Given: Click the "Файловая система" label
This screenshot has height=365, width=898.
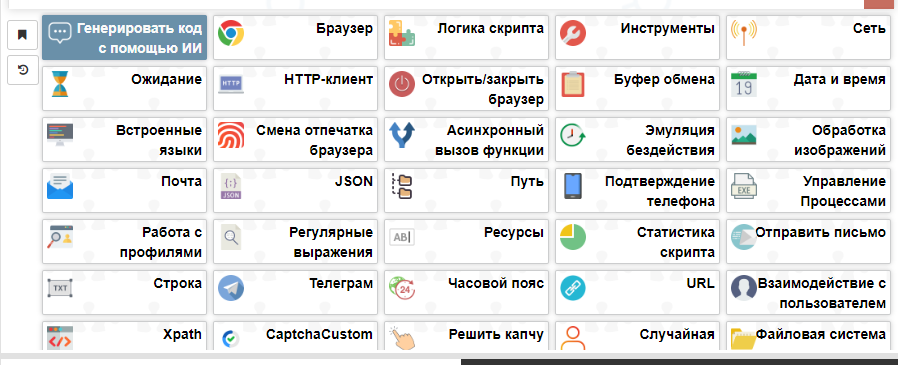Looking at the screenshot, I should point(821,334).
